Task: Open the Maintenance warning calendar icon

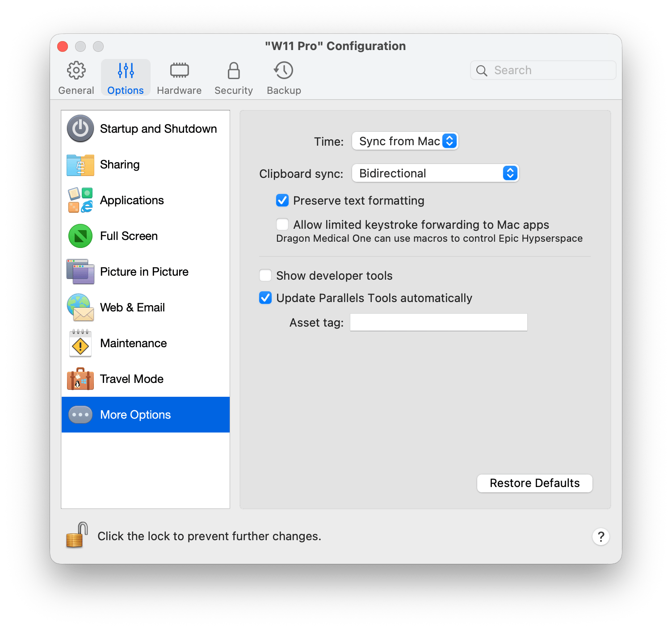Action: pos(80,343)
